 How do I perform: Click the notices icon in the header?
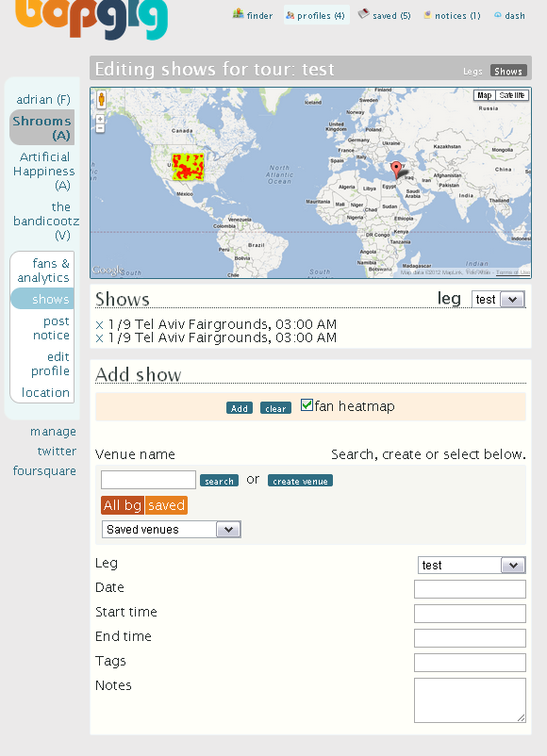pyautogui.click(x=427, y=15)
